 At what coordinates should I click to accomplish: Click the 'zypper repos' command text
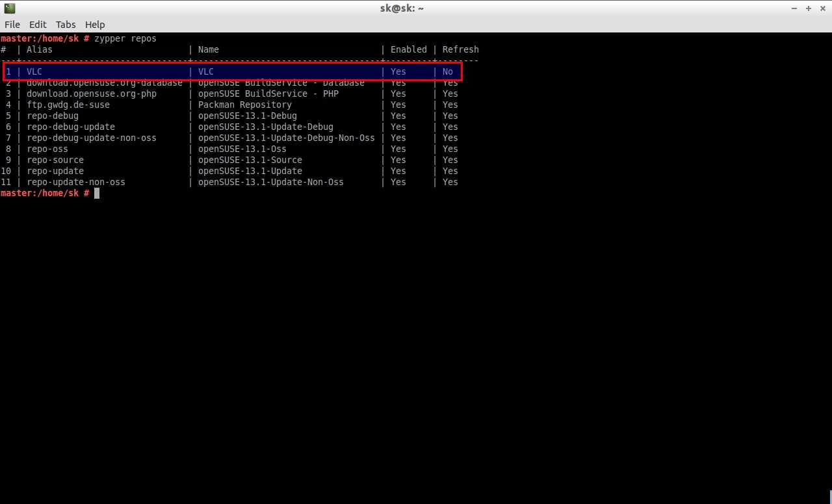point(125,38)
